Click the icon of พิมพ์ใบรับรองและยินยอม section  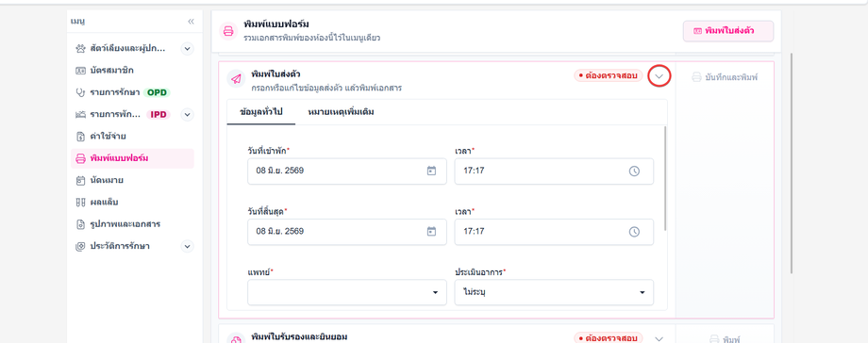[236, 339]
